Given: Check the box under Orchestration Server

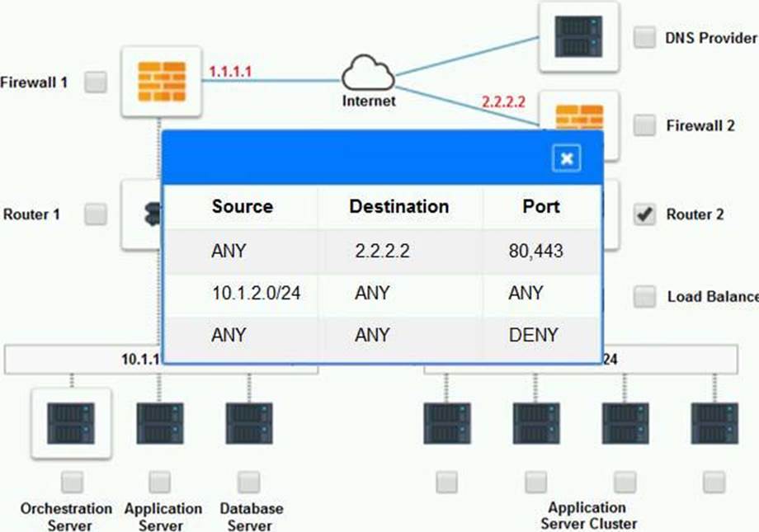Looking at the screenshot, I should (x=72, y=482).
